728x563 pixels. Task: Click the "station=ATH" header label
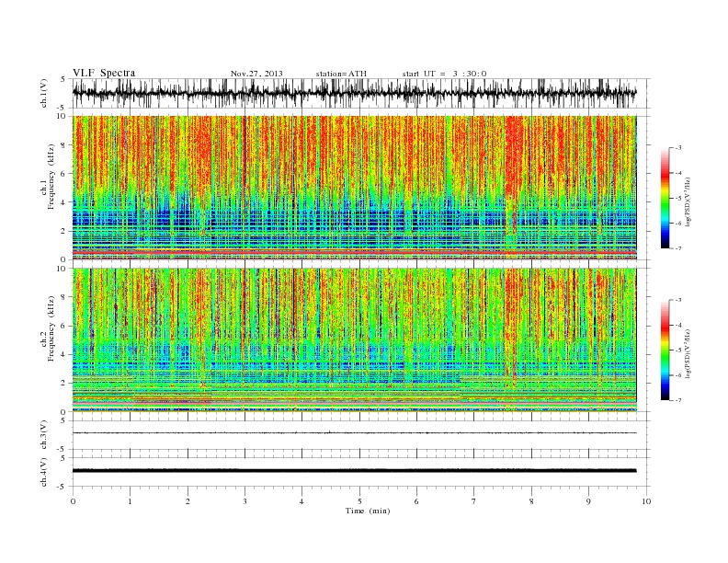pos(341,74)
